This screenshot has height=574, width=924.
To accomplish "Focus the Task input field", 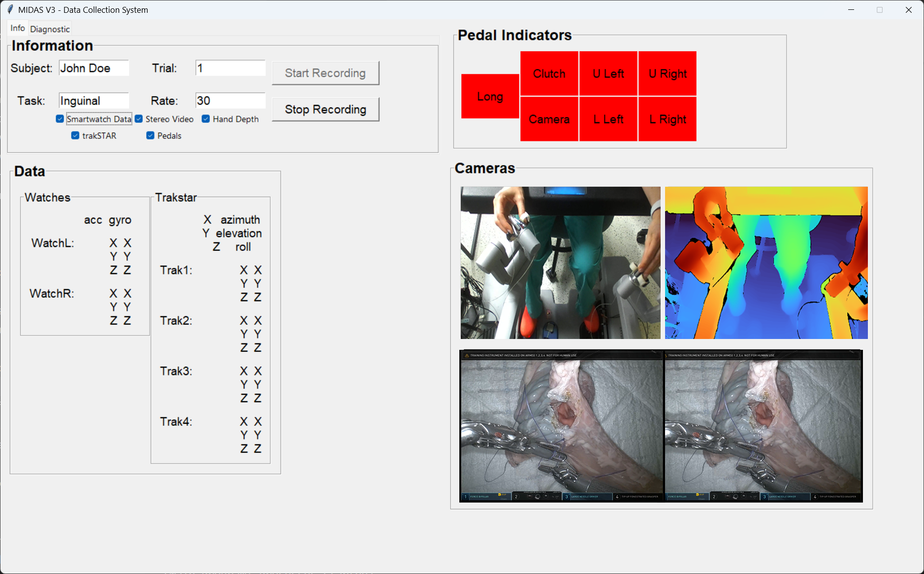I will (x=94, y=101).
